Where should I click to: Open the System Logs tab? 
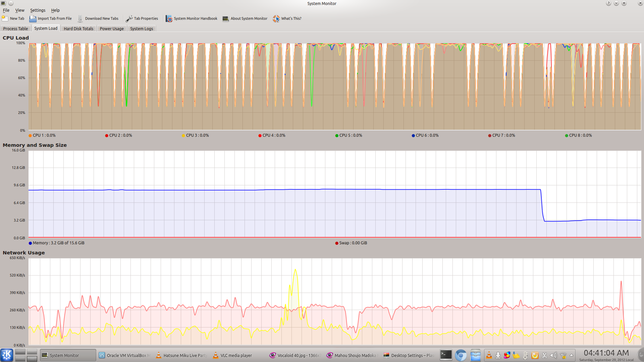[x=141, y=28]
